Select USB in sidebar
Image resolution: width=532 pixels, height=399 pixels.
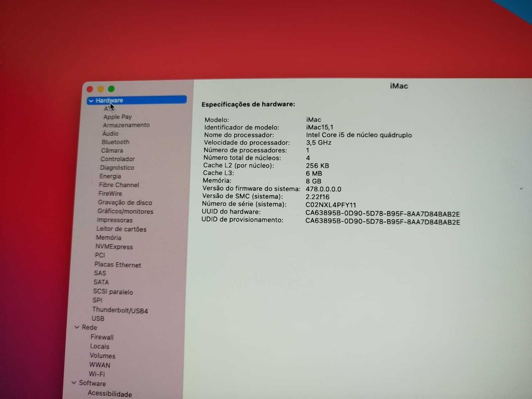point(98,319)
